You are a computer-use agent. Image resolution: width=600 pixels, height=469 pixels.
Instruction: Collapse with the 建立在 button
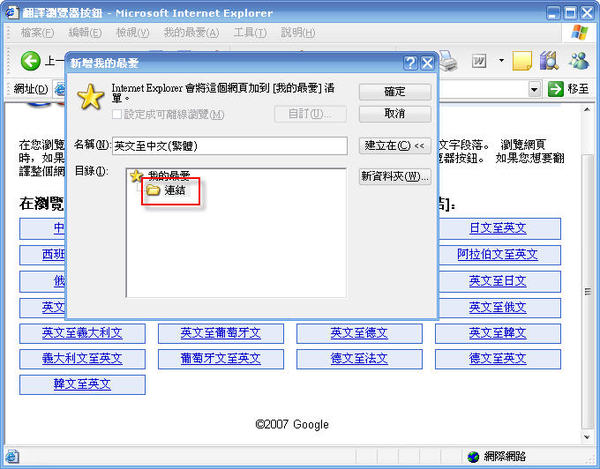click(395, 146)
